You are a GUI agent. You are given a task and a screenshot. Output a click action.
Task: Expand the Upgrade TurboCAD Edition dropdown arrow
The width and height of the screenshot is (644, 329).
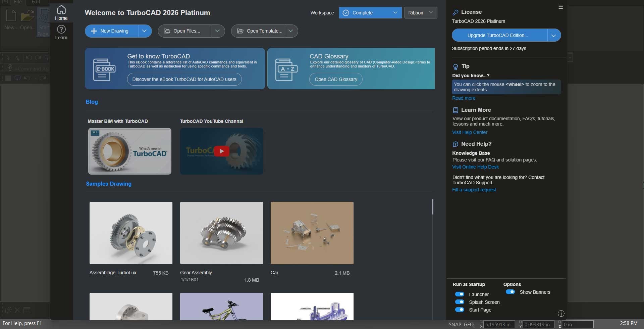point(554,35)
